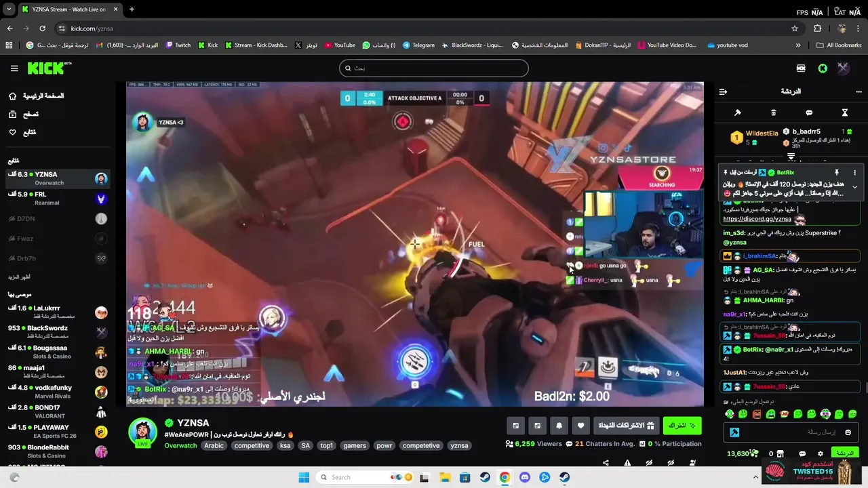
Task: Unpin the BotRix pinned message
Action: (837, 173)
